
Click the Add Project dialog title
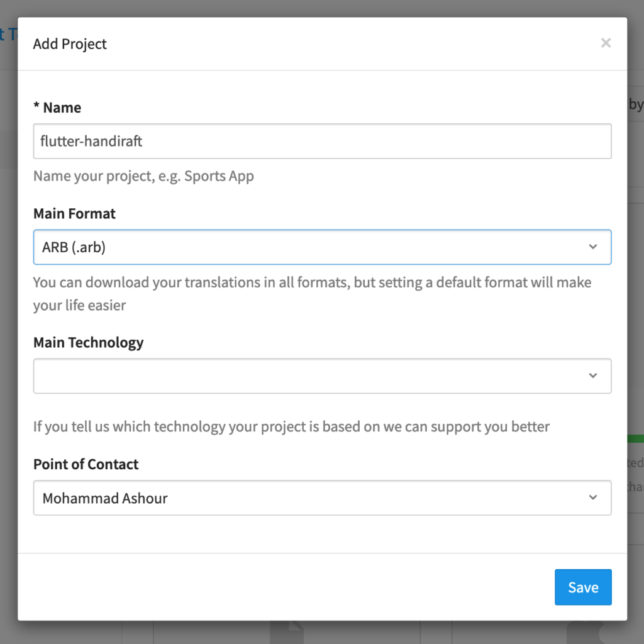[x=70, y=44]
